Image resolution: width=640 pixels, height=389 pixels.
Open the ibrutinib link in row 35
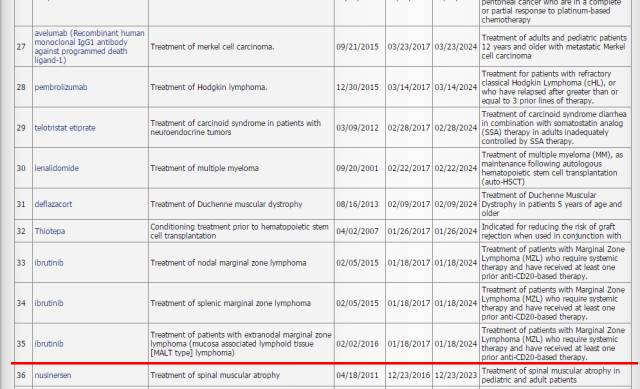point(49,344)
